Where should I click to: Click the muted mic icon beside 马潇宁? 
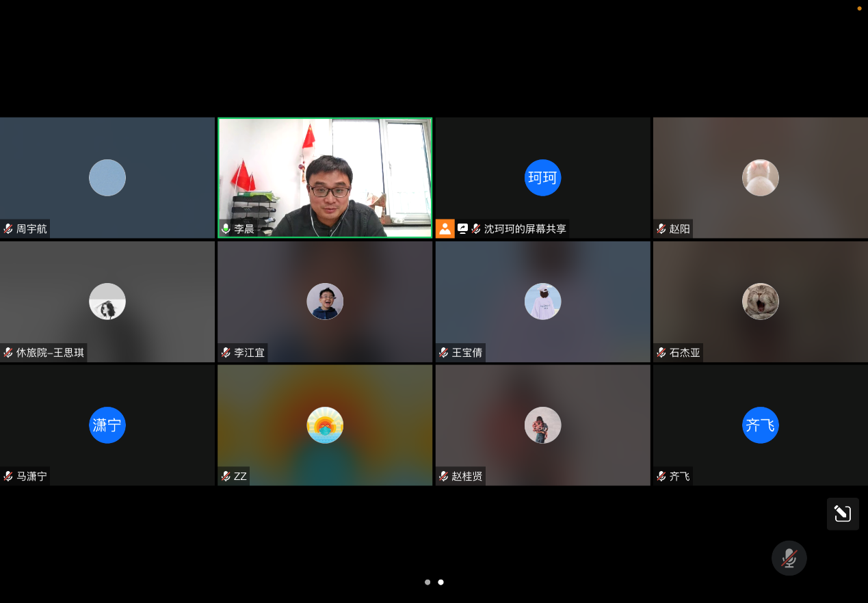(8, 477)
